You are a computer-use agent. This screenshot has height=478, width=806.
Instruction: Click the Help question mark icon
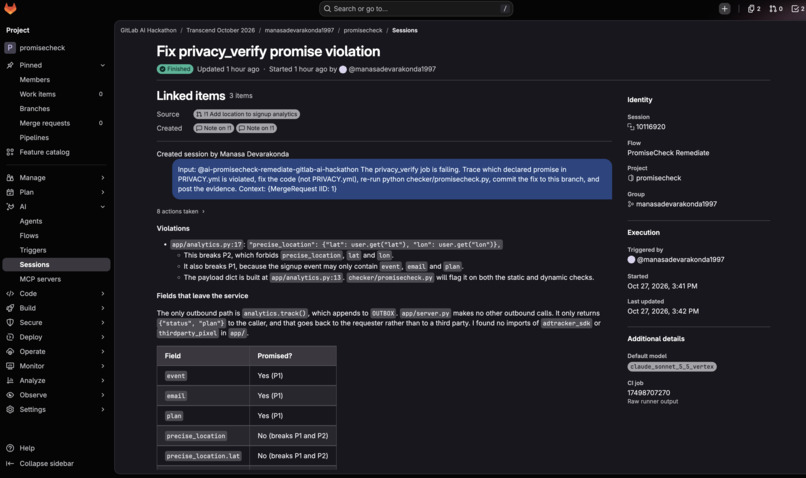10,448
